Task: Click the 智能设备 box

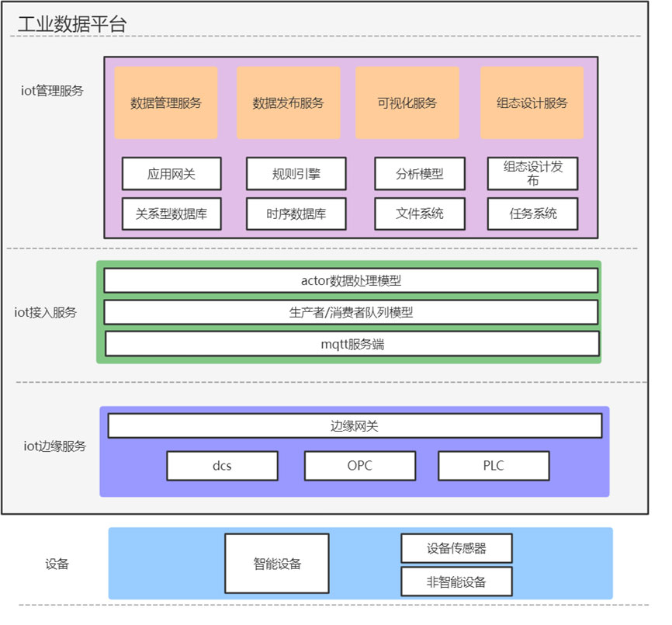Action: pyautogui.click(x=277, y=564)
